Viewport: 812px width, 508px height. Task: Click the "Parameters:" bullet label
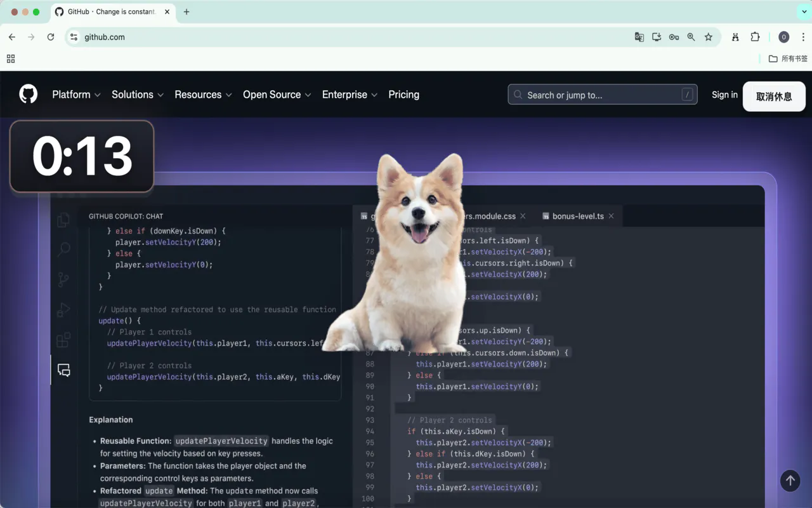[123, 466]
